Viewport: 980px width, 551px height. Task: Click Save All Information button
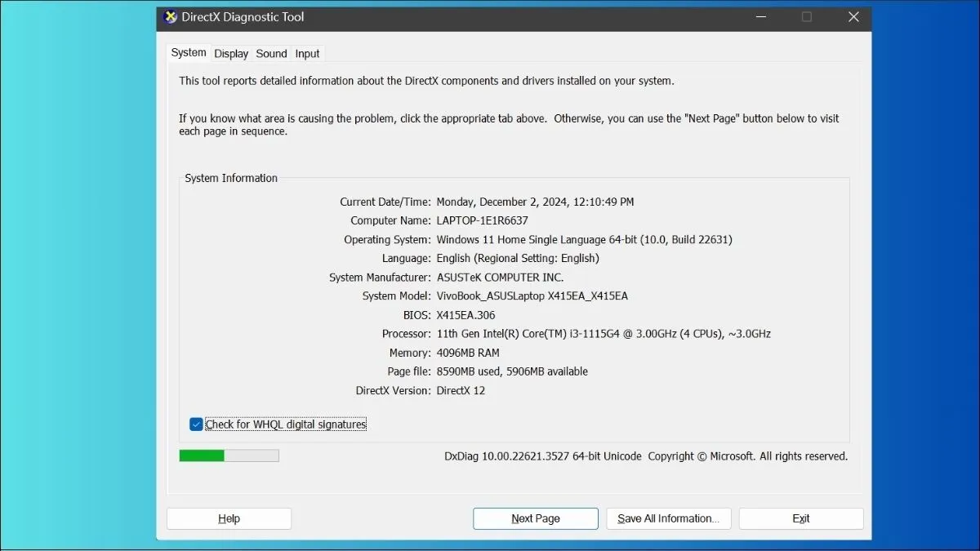click(x=668, y=518)
